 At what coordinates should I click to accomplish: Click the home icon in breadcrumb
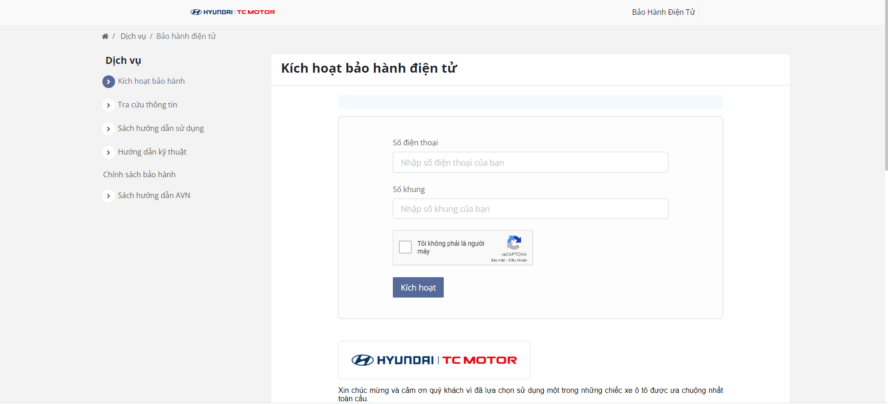105,36
